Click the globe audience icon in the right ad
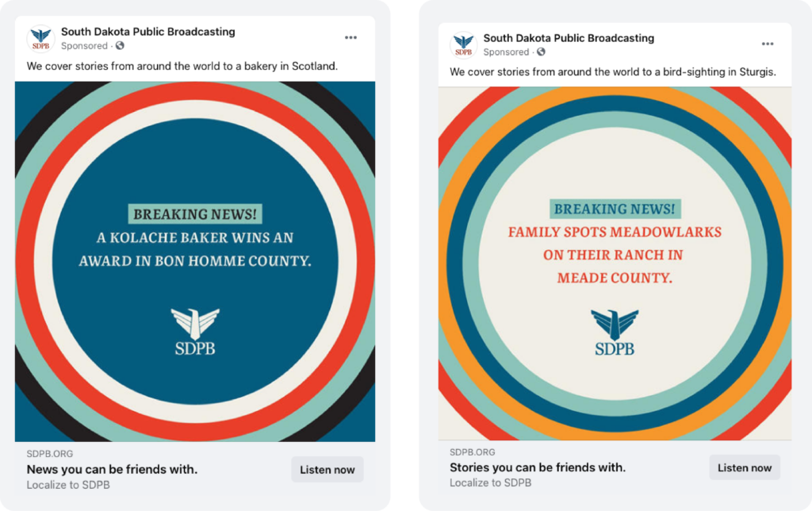 pos(541,52)
